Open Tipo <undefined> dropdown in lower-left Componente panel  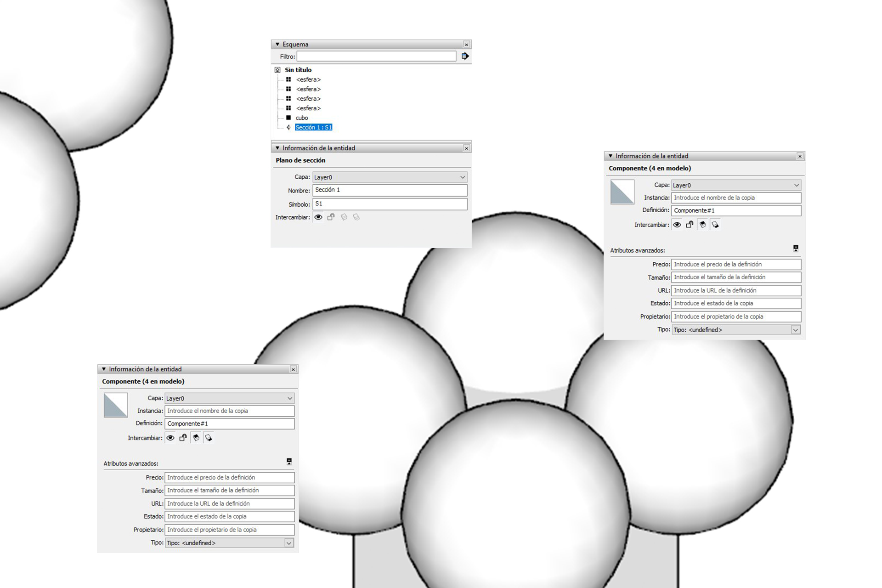[x=229, y=543]
